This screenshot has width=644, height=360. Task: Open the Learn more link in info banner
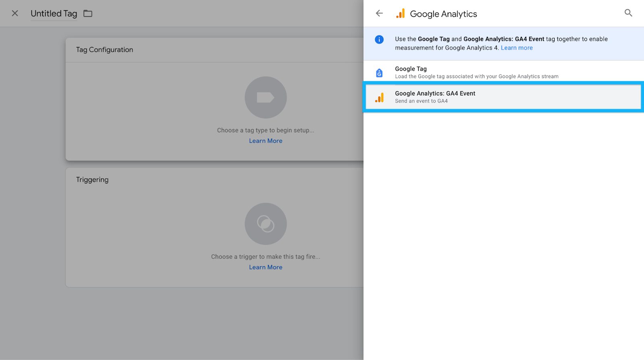click(517, 48)
